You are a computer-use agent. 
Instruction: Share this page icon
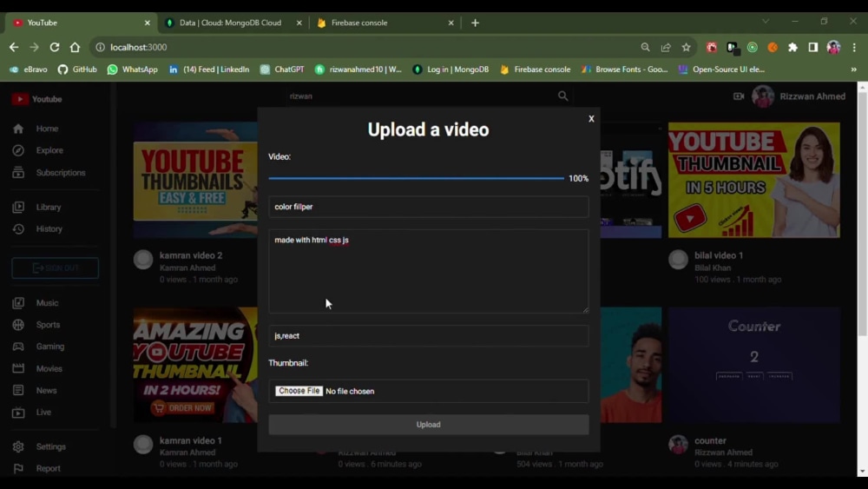[666, 48]
